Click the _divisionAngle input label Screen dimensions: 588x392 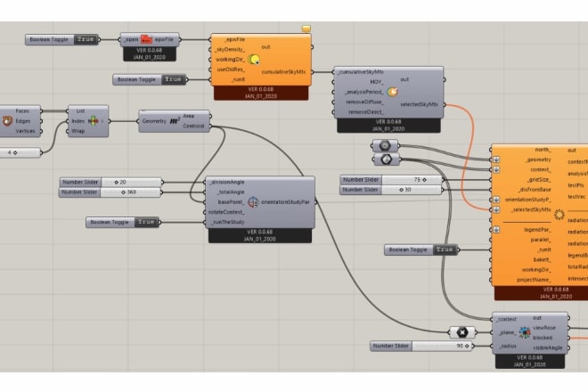click(x=227, y=183)
